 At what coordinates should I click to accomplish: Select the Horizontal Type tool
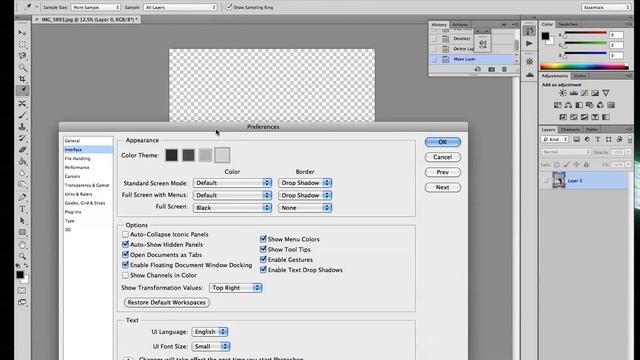click(22, 209)
